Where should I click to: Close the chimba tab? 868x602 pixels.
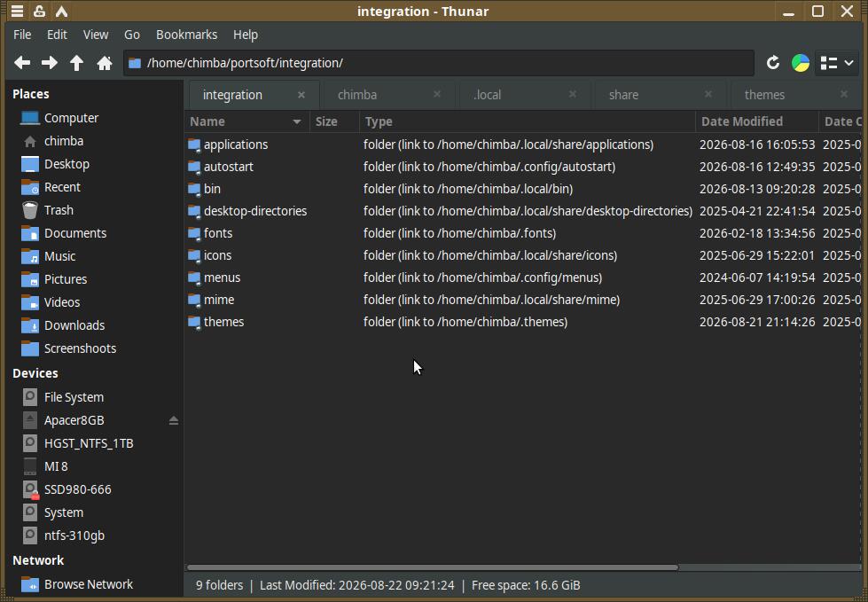tap(437, 95)
